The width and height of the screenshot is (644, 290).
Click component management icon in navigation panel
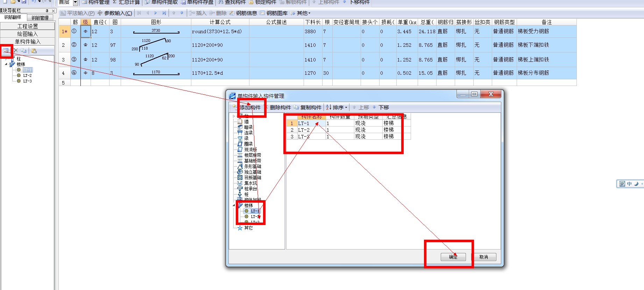tap(6, 51)
